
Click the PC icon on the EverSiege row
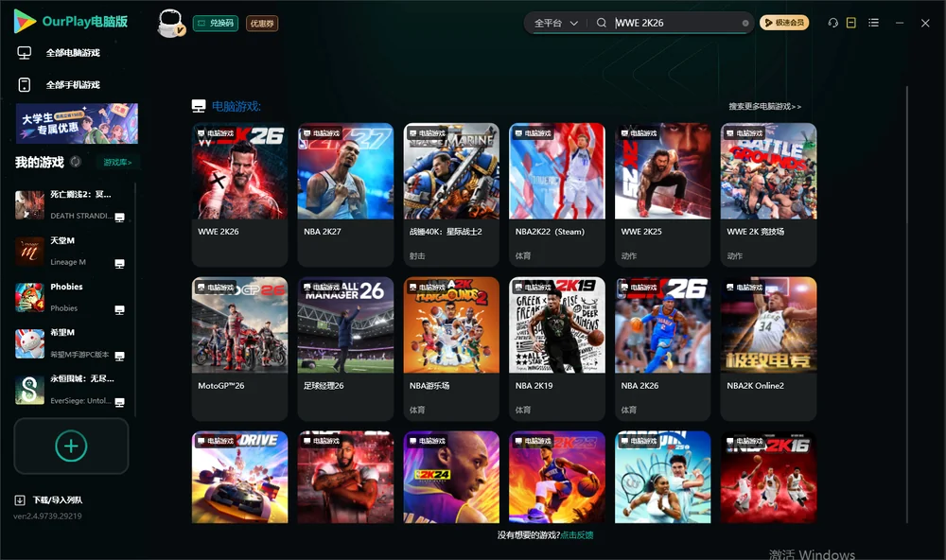[x=119, y=403]
